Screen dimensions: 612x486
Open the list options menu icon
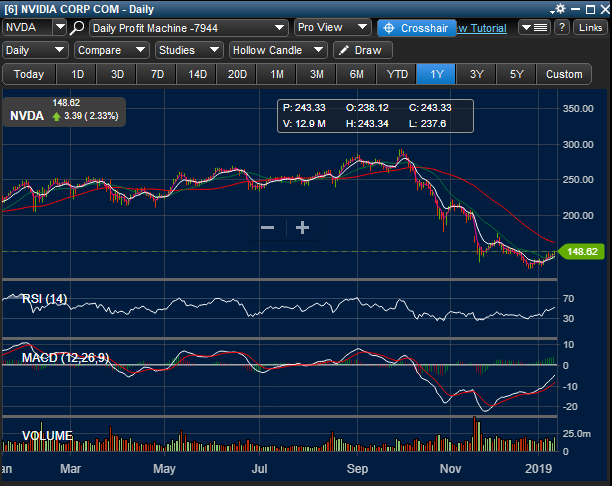pos(534,28)
